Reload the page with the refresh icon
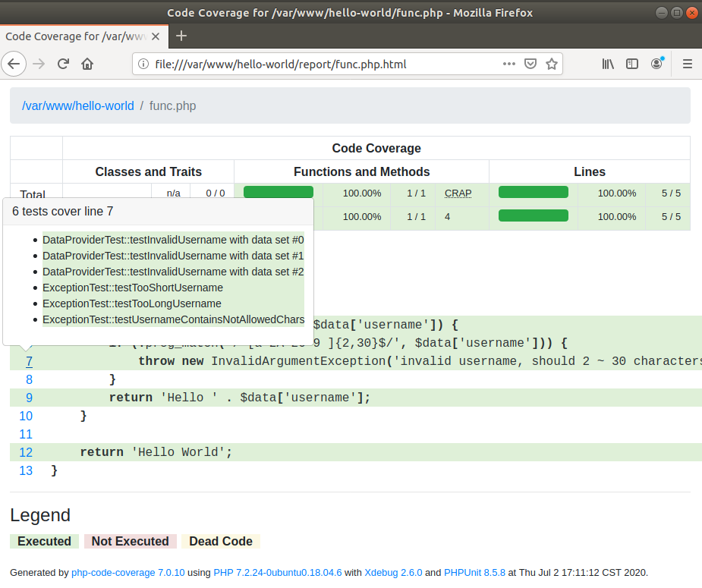The width and height of the screenshot is (702, 588). [64, 64]
